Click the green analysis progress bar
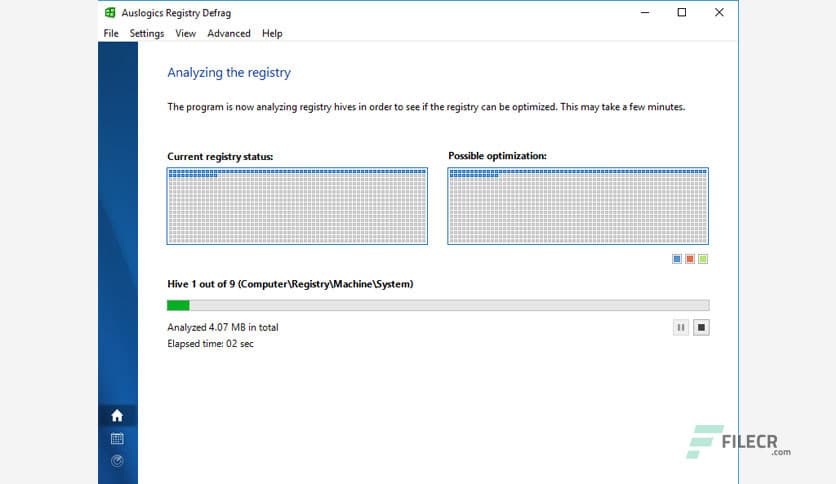 (x=438, y=305)
